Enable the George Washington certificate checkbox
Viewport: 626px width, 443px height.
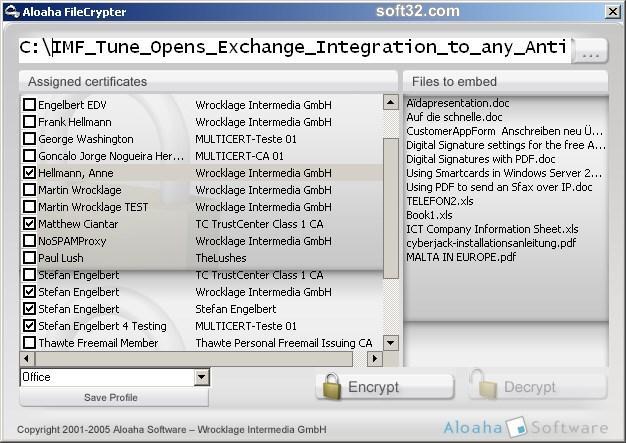(x=29, y=139)
